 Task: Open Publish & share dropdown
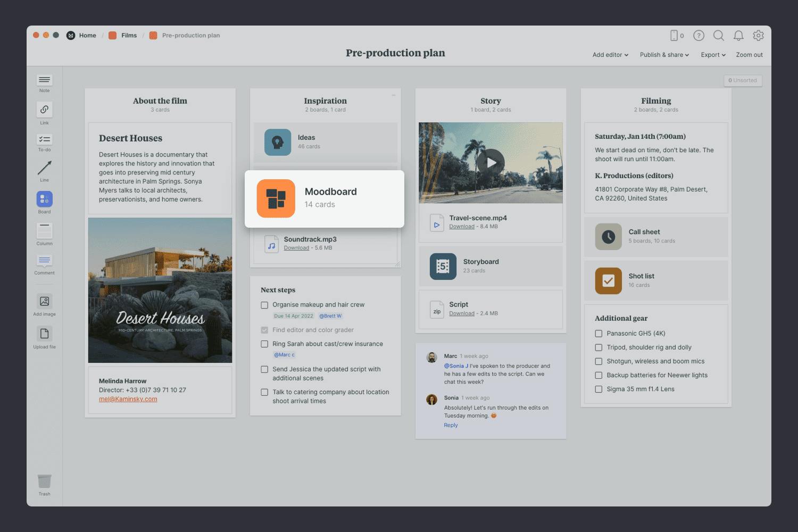pos(664,55)
